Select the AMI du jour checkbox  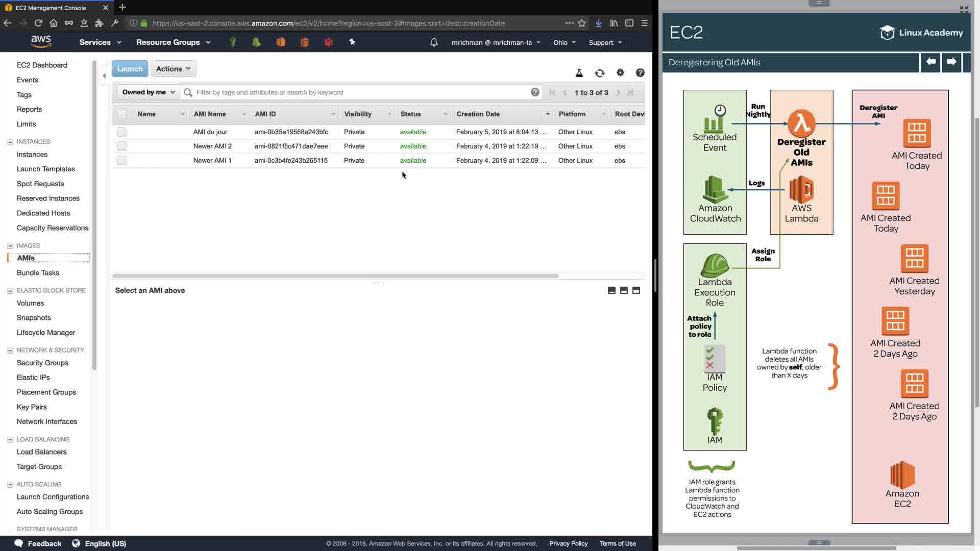point(121,132)
